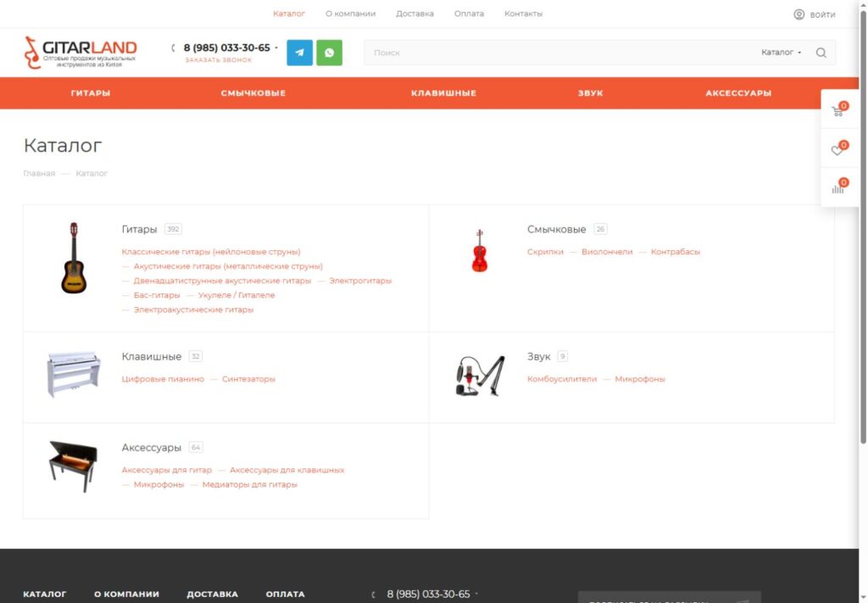Viewport: 868px width, 603px height.
Task: Open the piano bench accessories image
Action: pos(73,466)
